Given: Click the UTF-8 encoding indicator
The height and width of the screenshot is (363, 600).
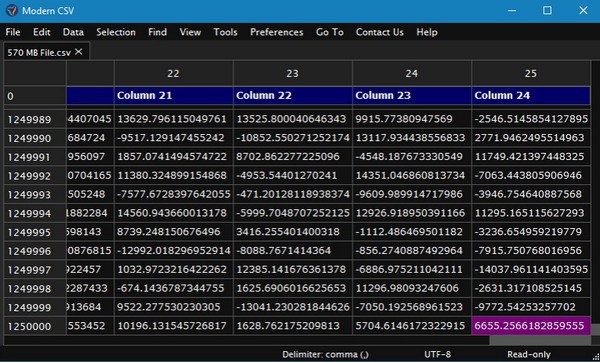Looking at the screenshot, I should tap(437, 355).
